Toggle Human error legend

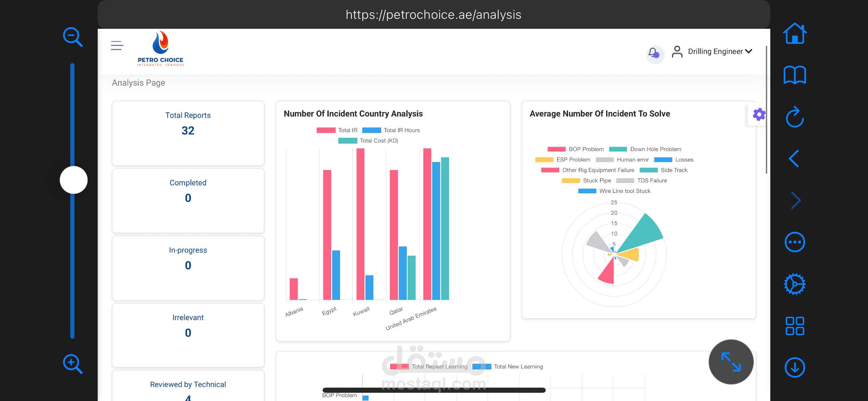[622, 160]
